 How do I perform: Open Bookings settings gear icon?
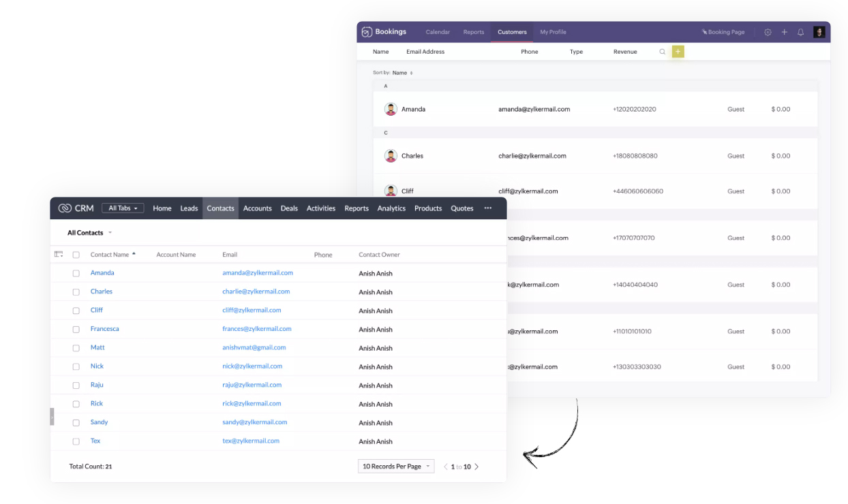tap(768, 31)
